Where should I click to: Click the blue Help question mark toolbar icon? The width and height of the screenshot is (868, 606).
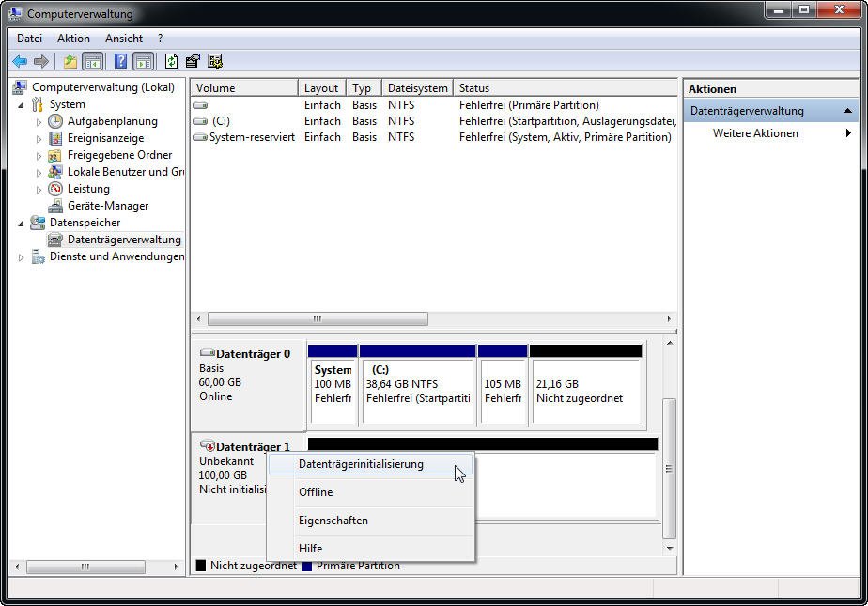pyautogui.click(x=120, y=61)
